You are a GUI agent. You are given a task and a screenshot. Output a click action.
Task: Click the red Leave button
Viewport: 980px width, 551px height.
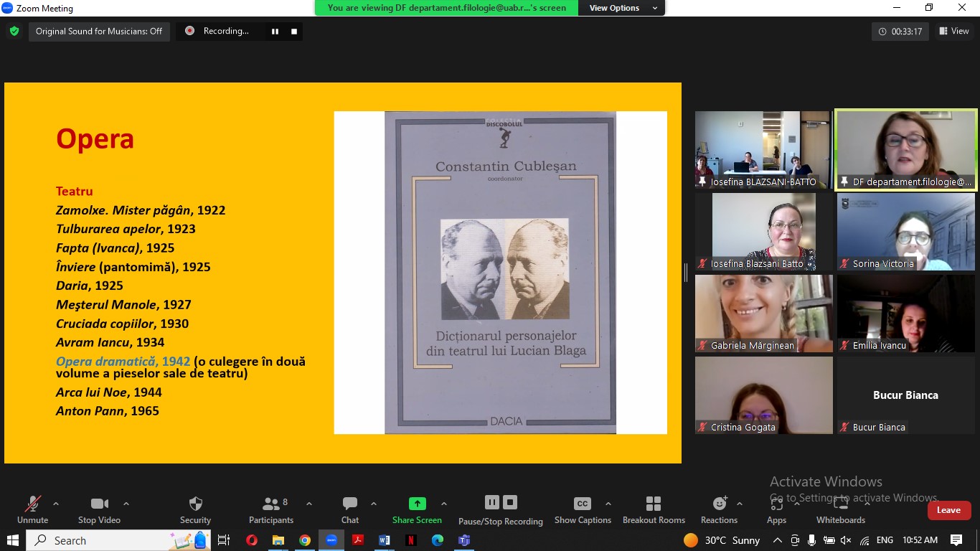click(948, 510)
